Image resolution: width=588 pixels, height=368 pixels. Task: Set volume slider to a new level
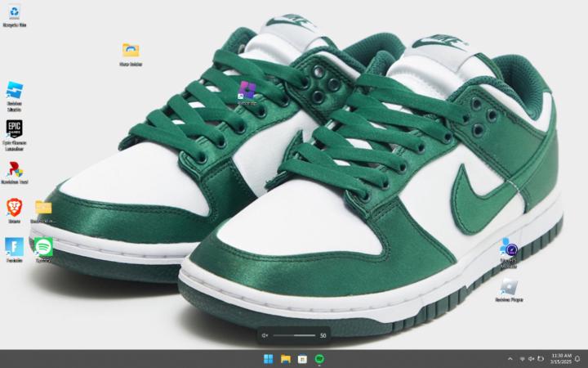click(x=302, y=335)
